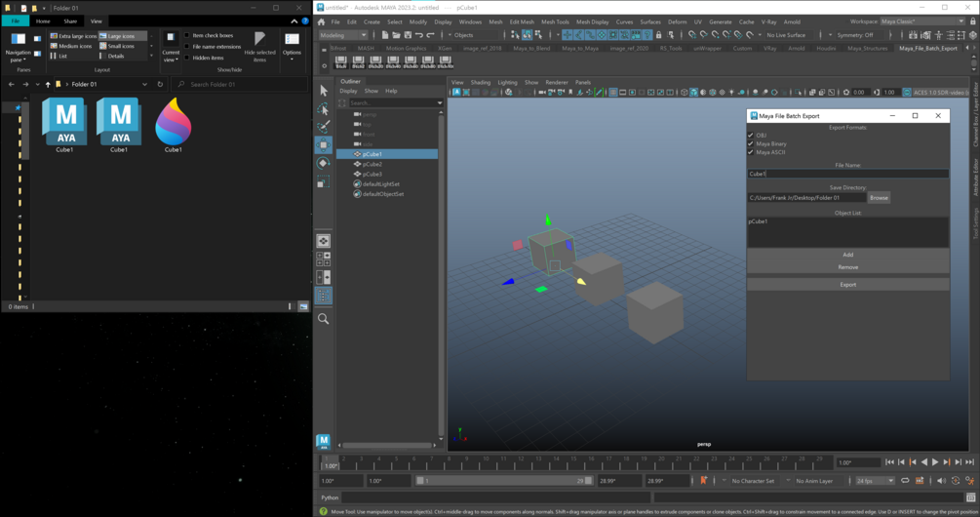Click the single pane layout icon

[323, 241]
